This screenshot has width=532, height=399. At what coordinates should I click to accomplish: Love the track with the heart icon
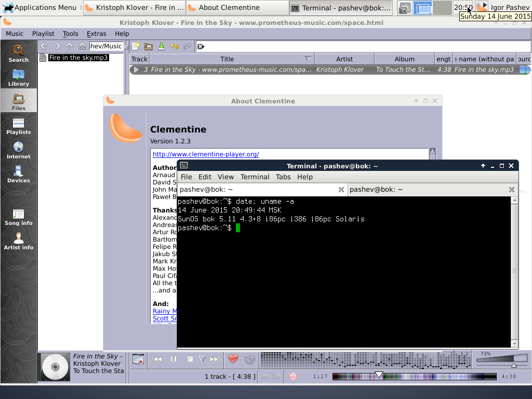coord(233,358)
